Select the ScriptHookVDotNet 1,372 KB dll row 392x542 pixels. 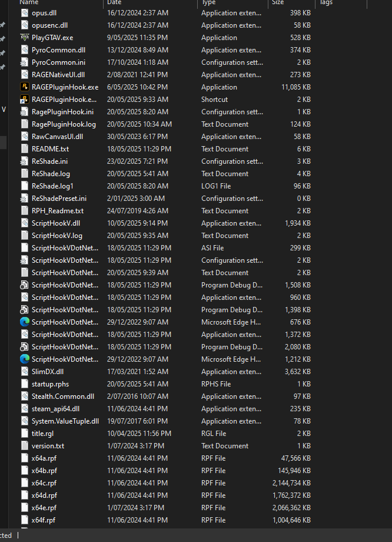pyautogui.click(x=166, y=335)
